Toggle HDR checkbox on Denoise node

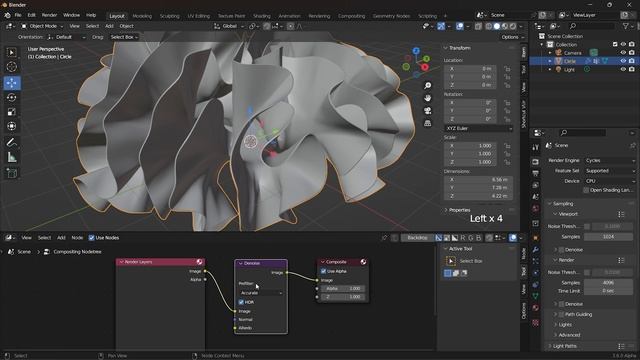click(241, 302)
